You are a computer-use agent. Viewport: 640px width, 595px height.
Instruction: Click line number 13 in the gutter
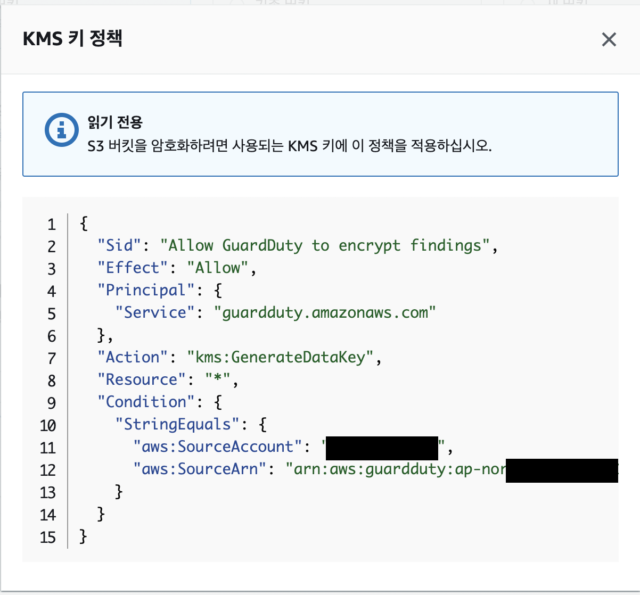(x=48, y=493)
